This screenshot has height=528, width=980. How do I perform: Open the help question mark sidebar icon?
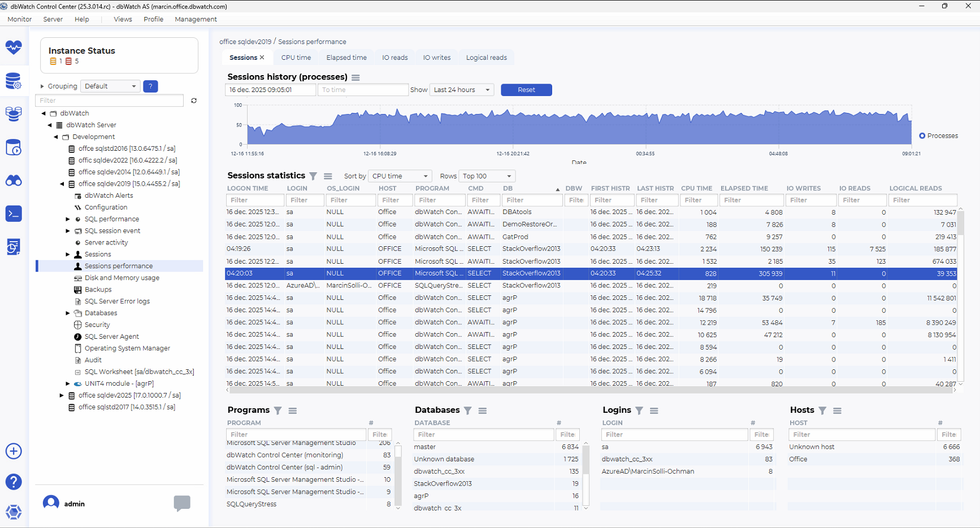[x=14, y=482]
